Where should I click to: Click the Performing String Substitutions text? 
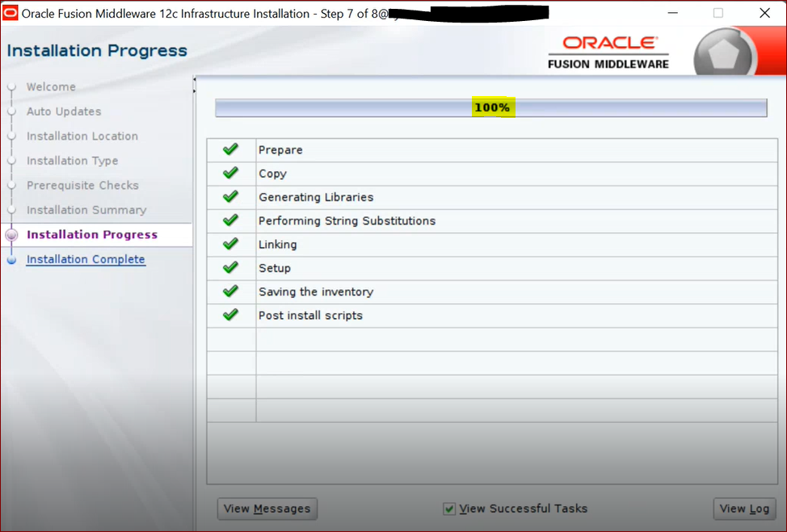(x=347, y=220)
